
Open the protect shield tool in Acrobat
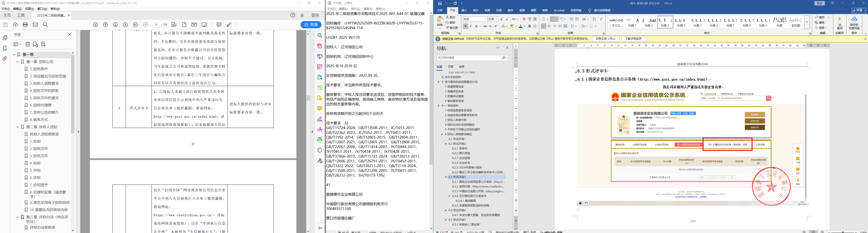click(x=320, y=150)
